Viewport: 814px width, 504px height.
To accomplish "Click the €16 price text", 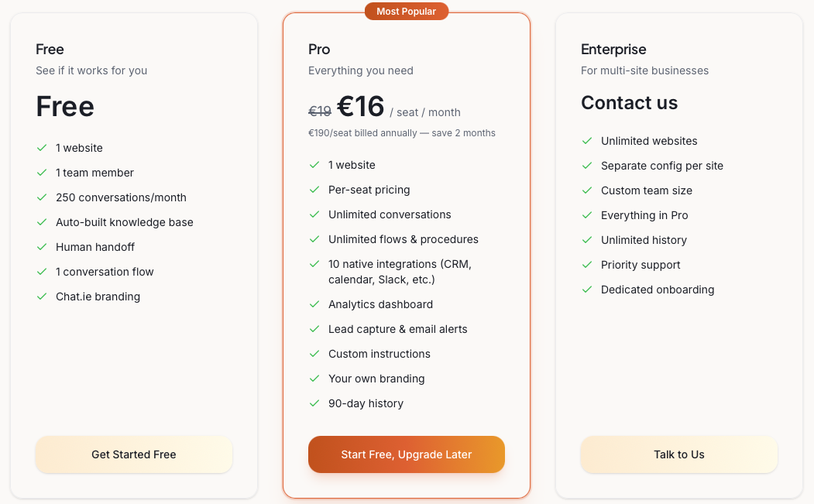I will 361,106.
